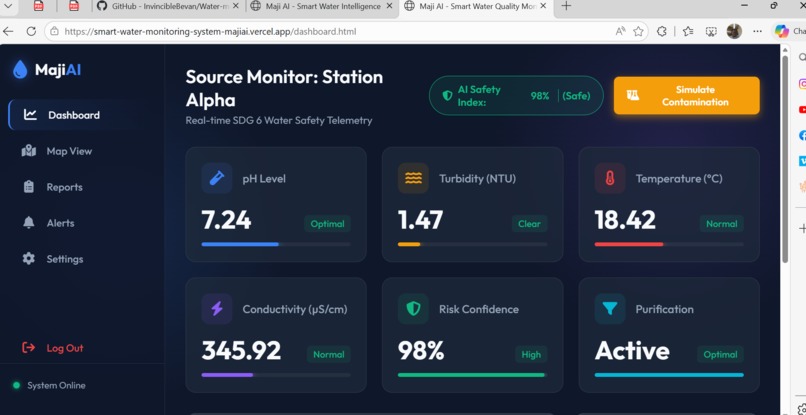Image resolution: width=806 pixels, height=415 pixels.
Task: Open the browser profile avatar
Action: pyautogui.click(x=734, y=31)
